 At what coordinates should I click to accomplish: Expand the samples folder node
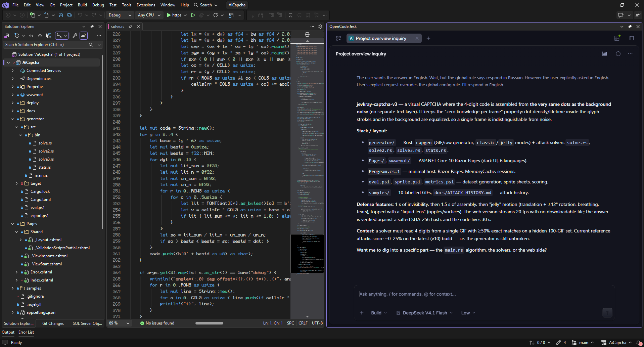(12, 288)
